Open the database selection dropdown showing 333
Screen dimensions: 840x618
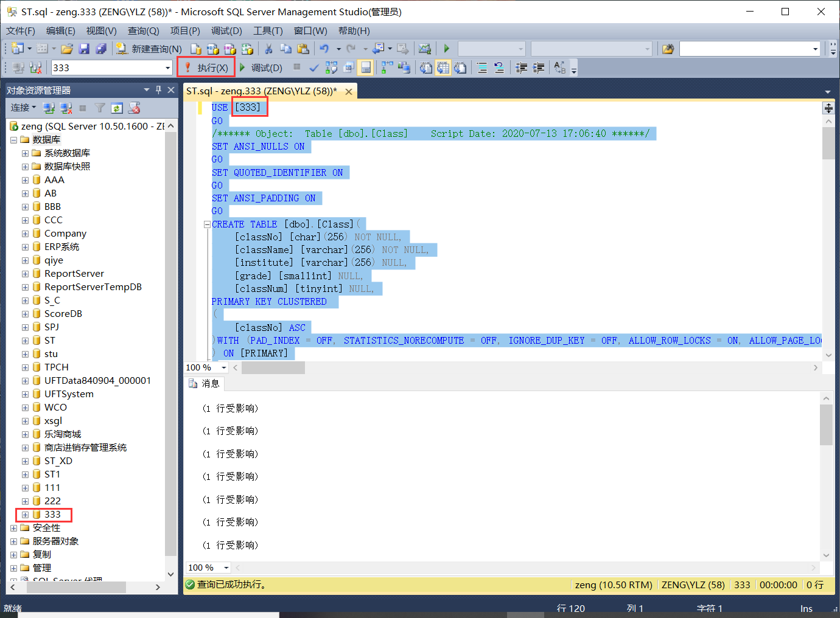tap(168, 67)
